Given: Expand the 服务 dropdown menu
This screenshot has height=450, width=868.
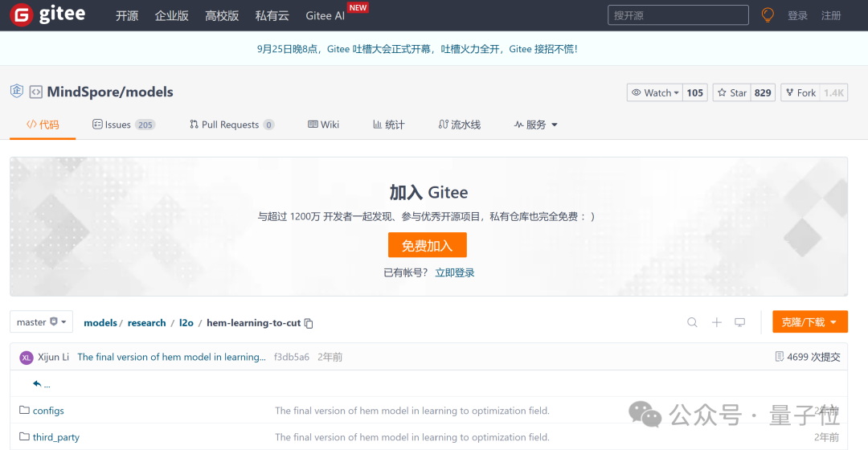Looking at the screenshot, I should tap(535, 125).
